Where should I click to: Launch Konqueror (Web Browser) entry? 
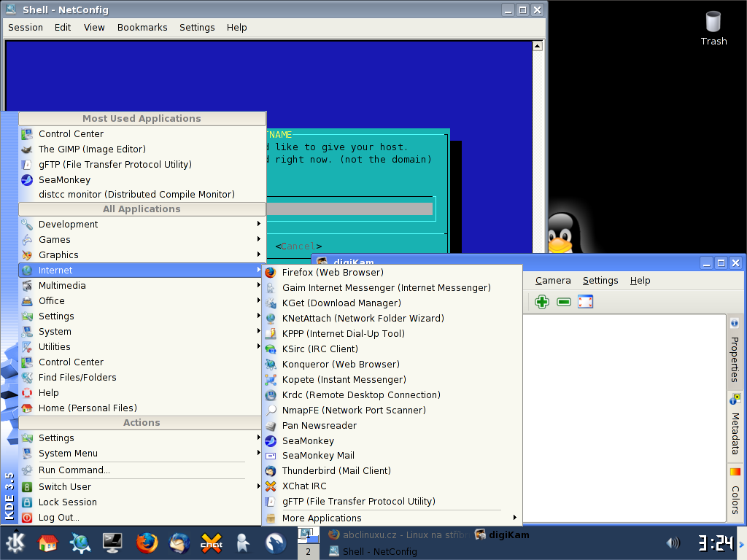point(392,365)
